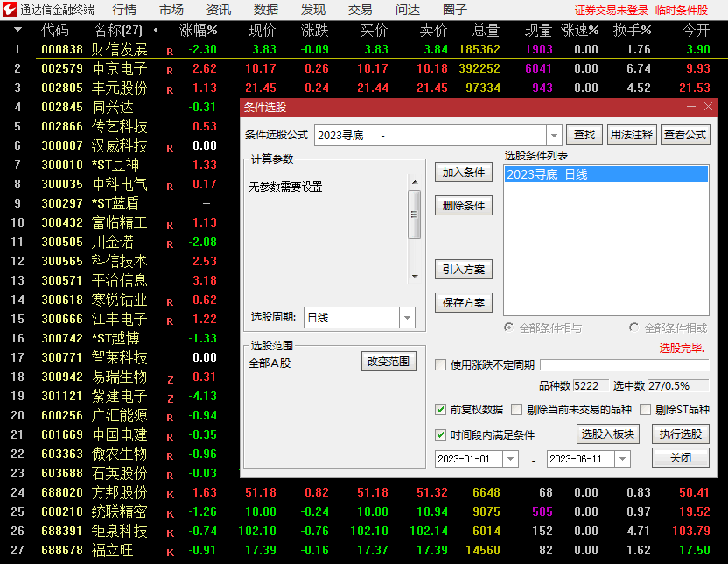Close the 条件选股 dialog with X
Image resolution: width=728 pixels, height=564 pixels.
[708, 107]
